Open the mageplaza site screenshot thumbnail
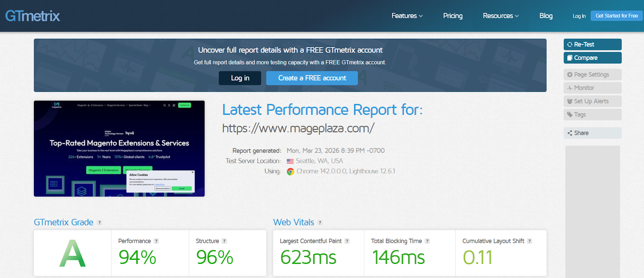Screen dimensions: 644x278 (x=119, y=149)
